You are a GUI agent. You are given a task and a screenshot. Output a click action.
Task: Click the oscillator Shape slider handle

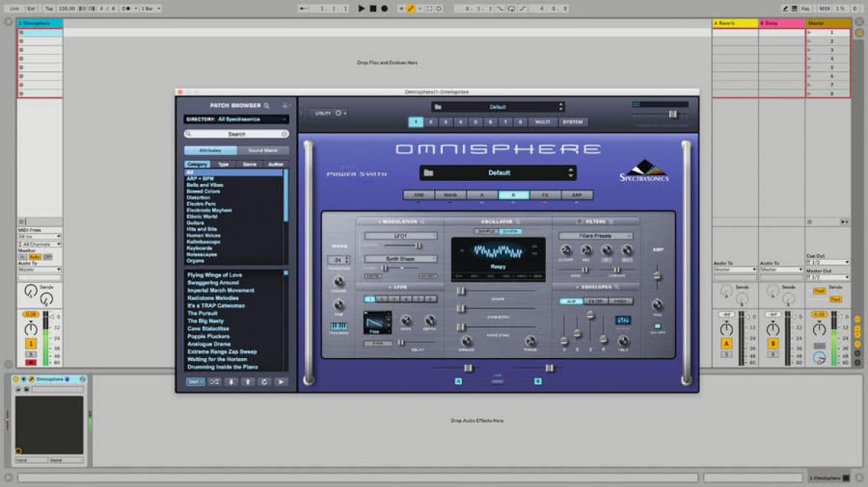click(461, 291)
